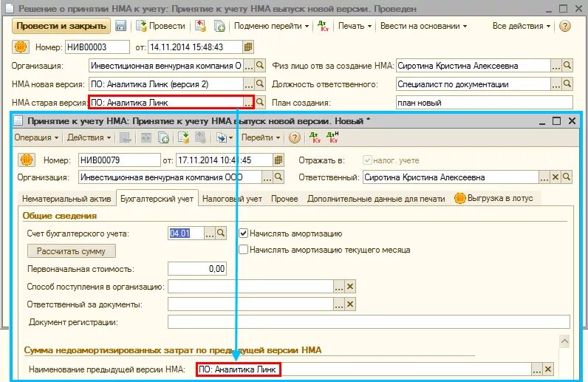Click ellipsis for Должность ответственного field

(x=556, y=84)
